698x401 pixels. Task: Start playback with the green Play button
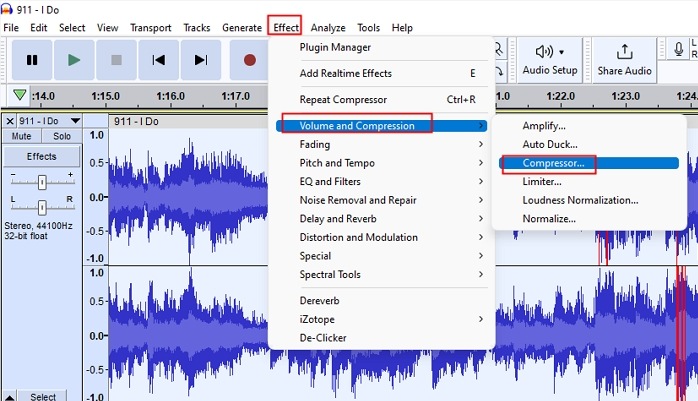pyautogui.click(x=74, y=60)
